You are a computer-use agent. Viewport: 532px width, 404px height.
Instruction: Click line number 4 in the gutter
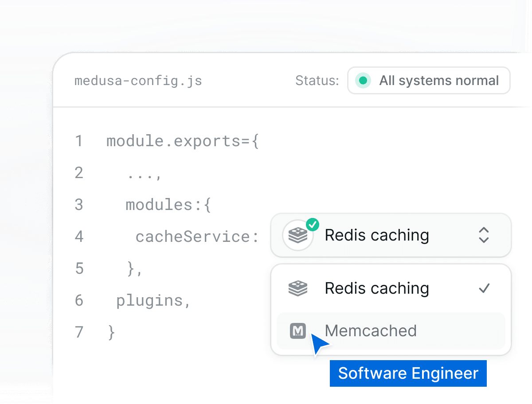click(79, 237)
